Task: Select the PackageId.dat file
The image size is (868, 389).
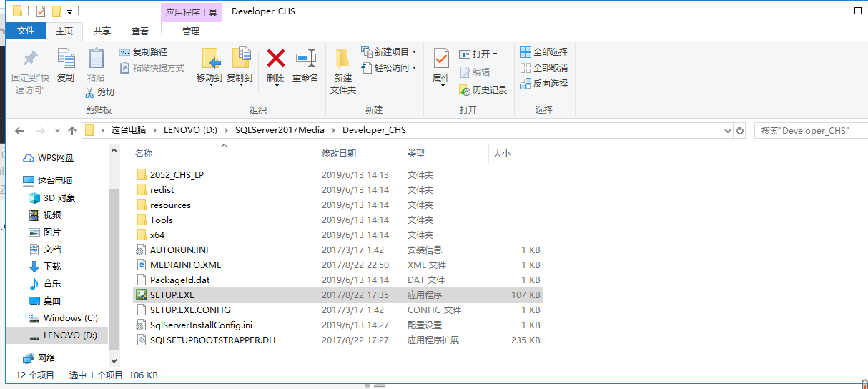Action: click(x=338, y=280)
